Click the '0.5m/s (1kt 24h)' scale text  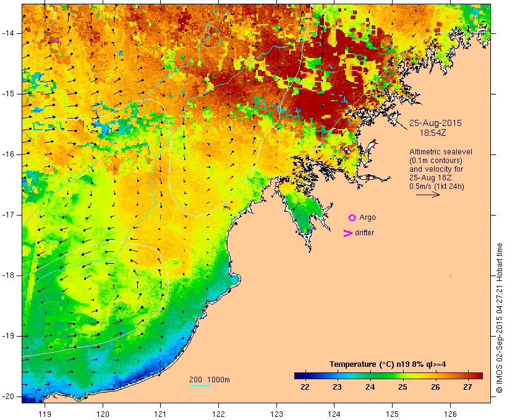coord(437,187)
